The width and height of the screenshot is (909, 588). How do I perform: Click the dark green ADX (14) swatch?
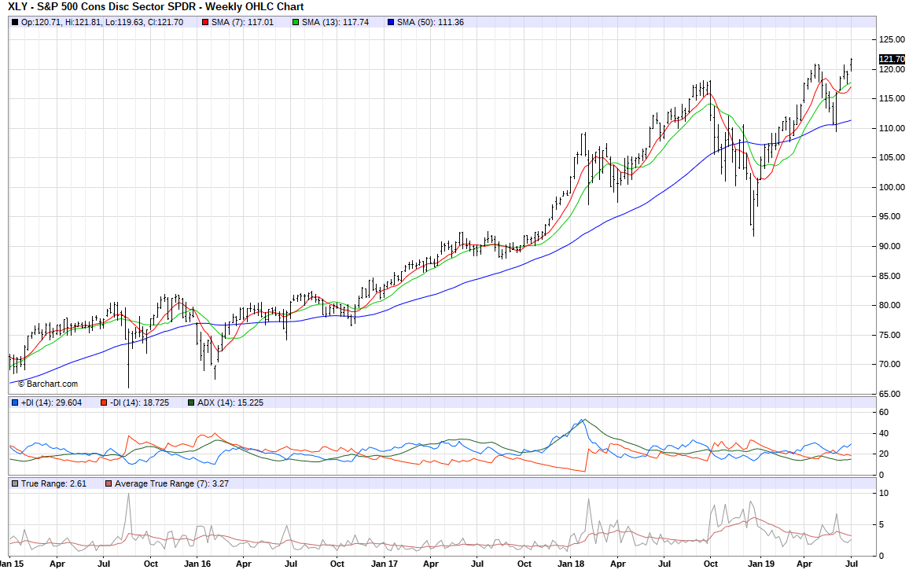[191, 402]
